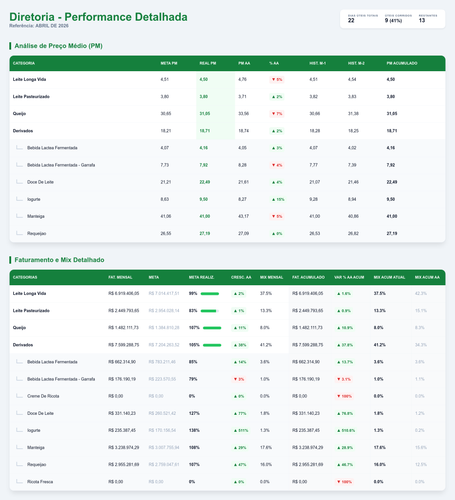Click the META REALIZ. column header
The height and width of the screenshot is (500, 455).
(201, 277)
